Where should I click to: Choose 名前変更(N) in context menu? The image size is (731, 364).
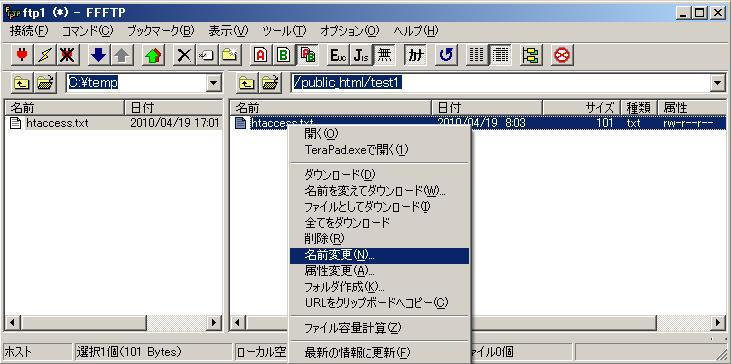(x=379, y=255)
